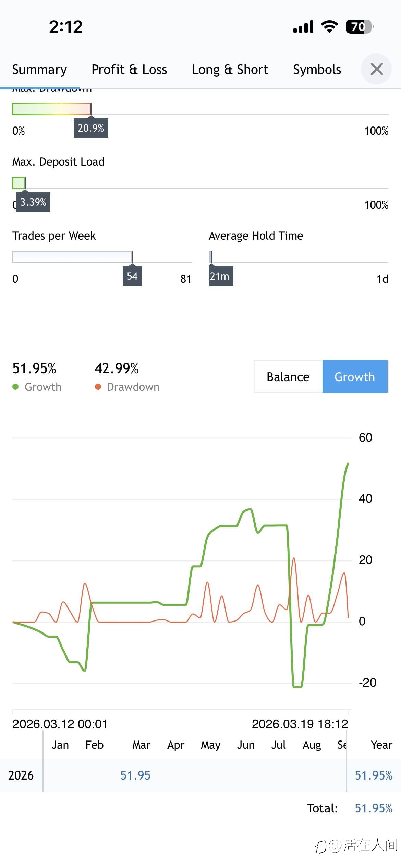Tap the peak of the green growth line

click(x=348, y=464)
